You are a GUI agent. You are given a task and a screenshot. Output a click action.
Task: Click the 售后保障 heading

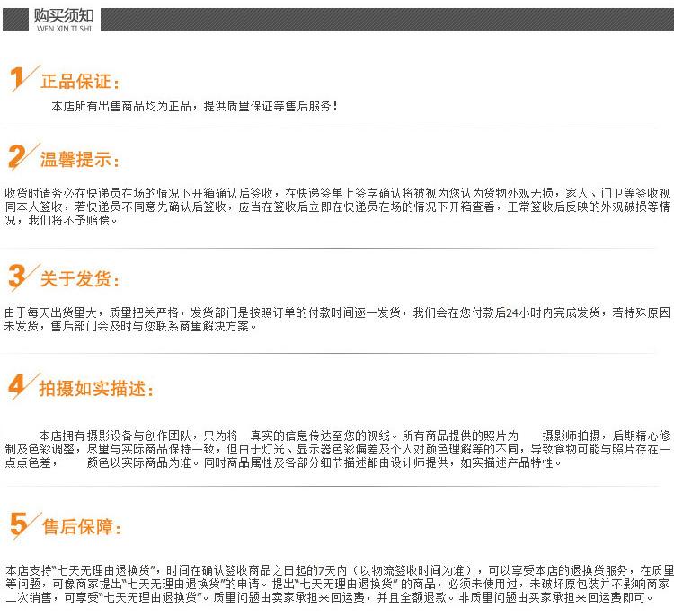tap(81, 527)
